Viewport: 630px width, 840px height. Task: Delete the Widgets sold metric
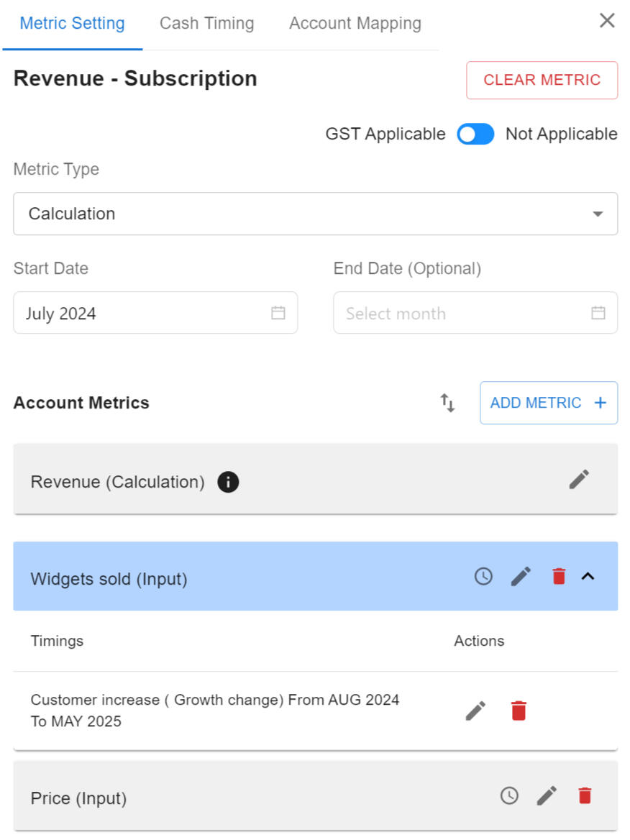click(x=559, y=576)
